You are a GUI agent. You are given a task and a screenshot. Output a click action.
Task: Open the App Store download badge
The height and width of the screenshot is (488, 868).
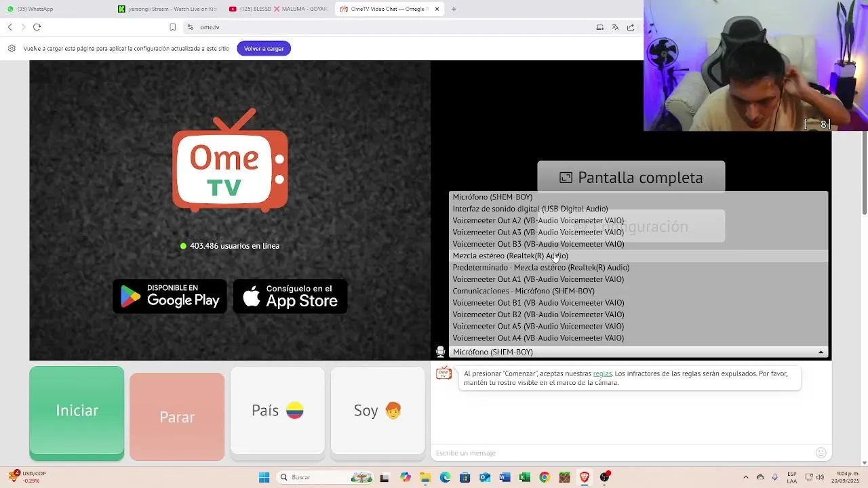click(290, 296)
